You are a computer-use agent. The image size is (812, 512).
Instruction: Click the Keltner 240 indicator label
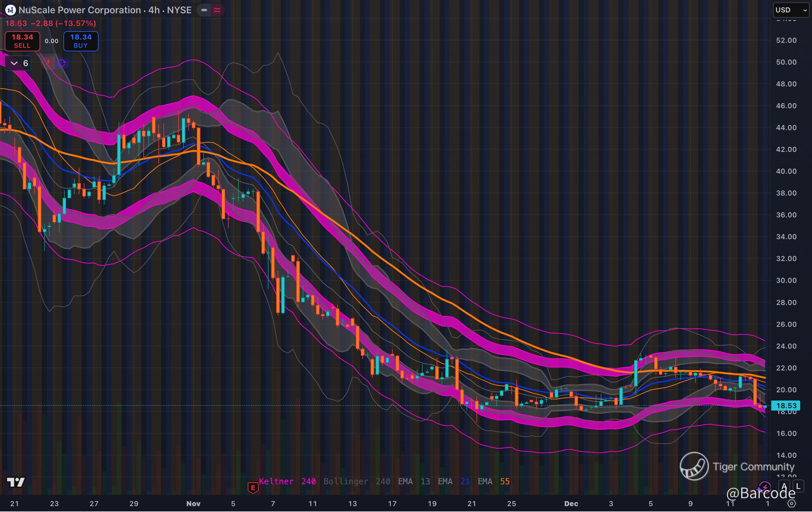tap(287, 481)
